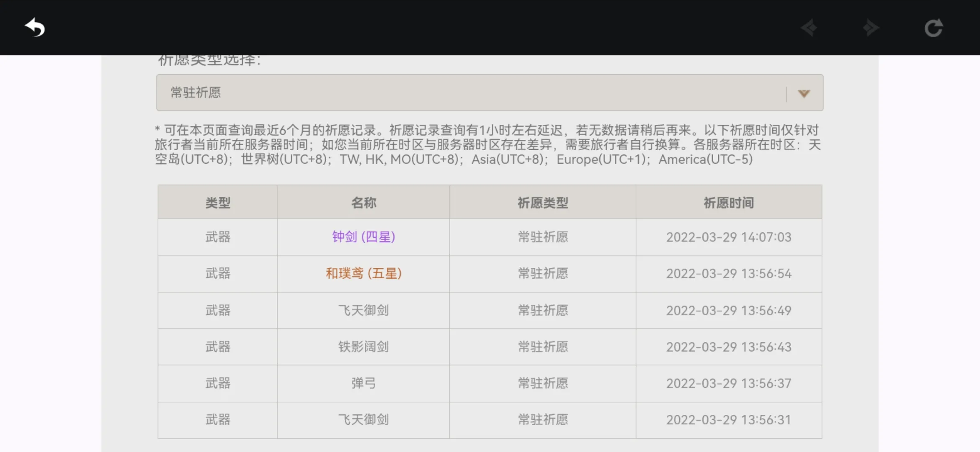Click 常驻祈愿 cell in 钟剑 row

pos(543,237)
